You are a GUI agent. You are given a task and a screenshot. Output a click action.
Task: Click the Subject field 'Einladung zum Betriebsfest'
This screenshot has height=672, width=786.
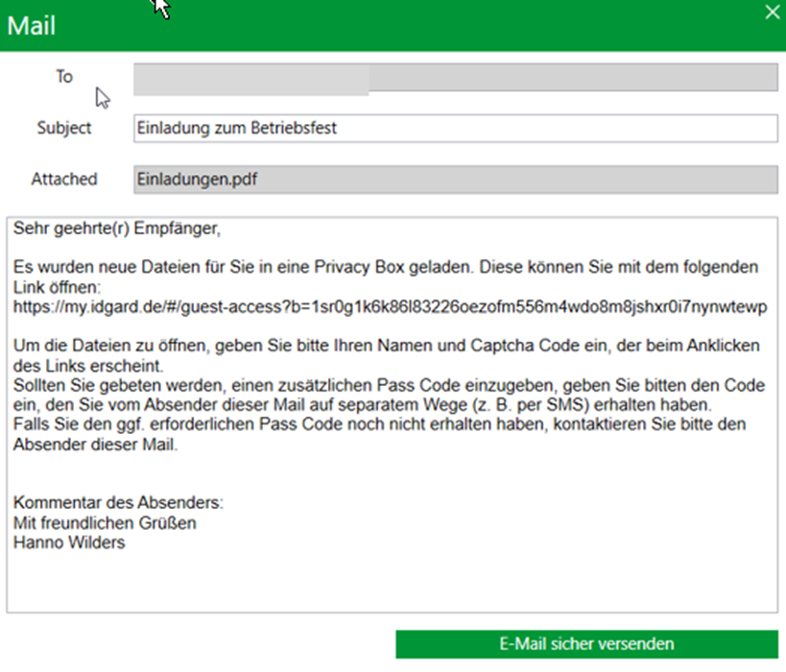pos(455,128)
